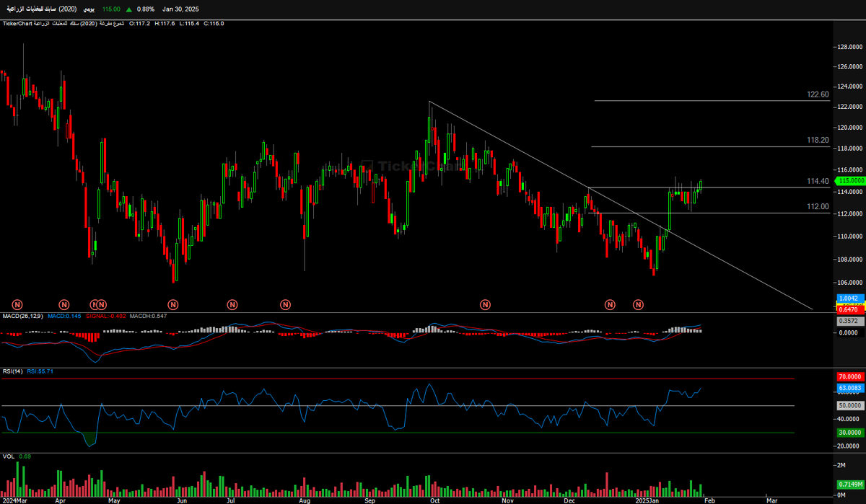Click the N news marker in mid December
The width and height of the screenshot is (866, 504).
pyautogui.click(x=610, y=305)
